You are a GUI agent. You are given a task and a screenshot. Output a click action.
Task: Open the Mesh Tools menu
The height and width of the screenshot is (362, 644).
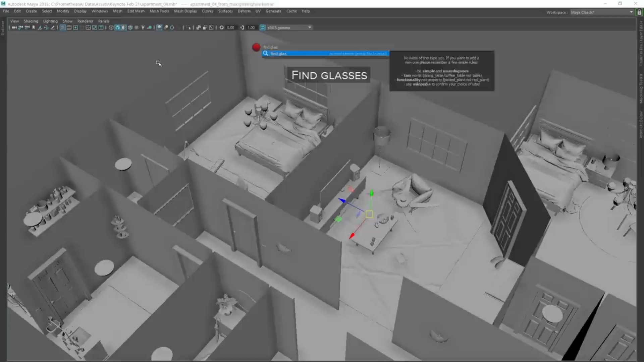(x=159, y=11)
